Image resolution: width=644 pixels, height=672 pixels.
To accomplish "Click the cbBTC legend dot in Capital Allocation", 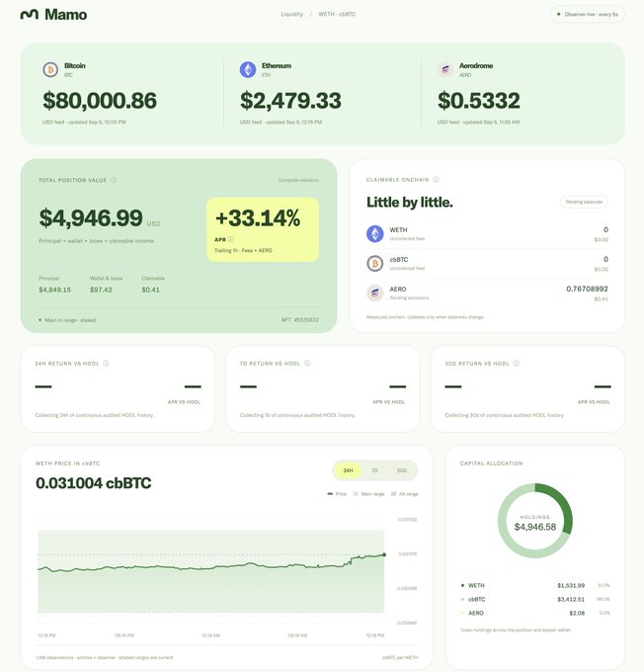I will [x=462, y=599].
